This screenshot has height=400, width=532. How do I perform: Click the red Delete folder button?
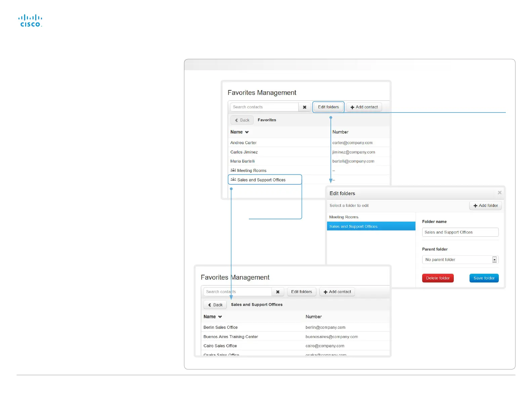click(x=438, y=278)
